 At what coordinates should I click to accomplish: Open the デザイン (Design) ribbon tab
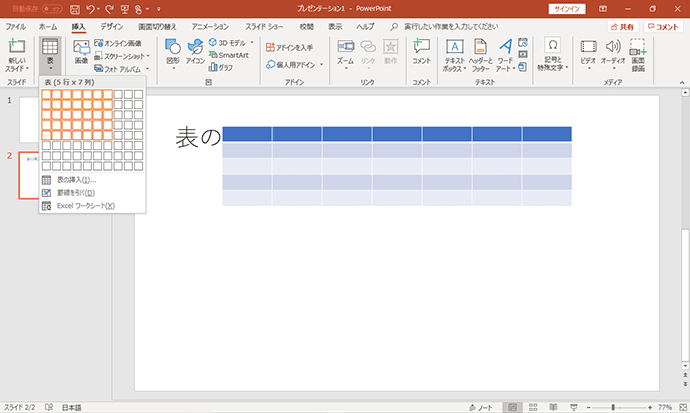coord(112,27)
